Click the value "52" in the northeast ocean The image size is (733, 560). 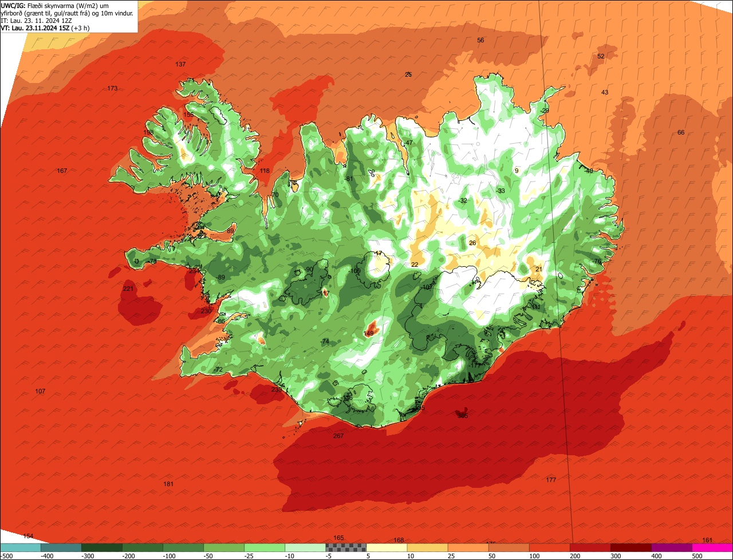601,56
